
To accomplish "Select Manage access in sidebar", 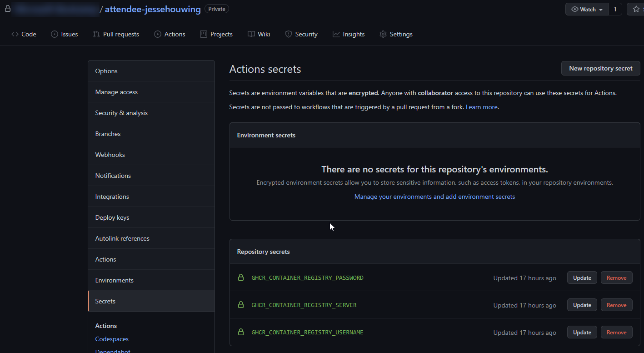I will (x=151, y=92).
